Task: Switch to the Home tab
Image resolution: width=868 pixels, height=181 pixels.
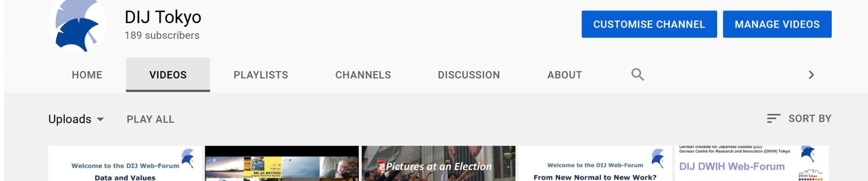Action: coord(87,75)
